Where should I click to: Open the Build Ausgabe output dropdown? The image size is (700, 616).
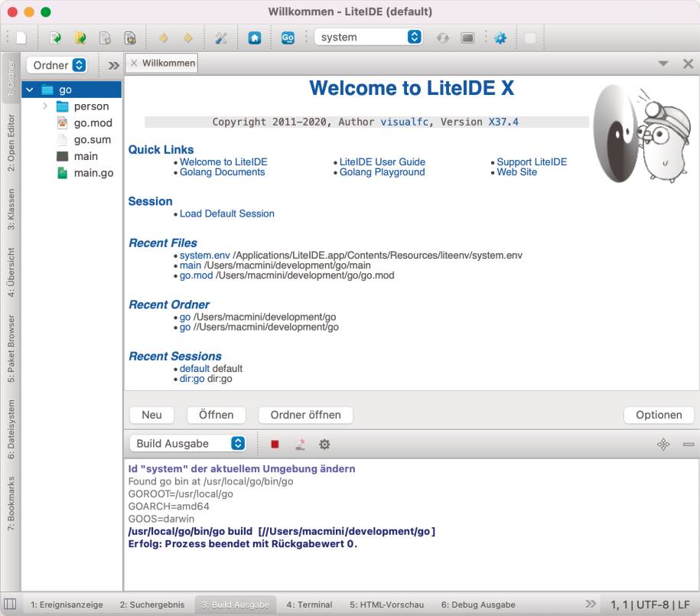pos(187,443)
